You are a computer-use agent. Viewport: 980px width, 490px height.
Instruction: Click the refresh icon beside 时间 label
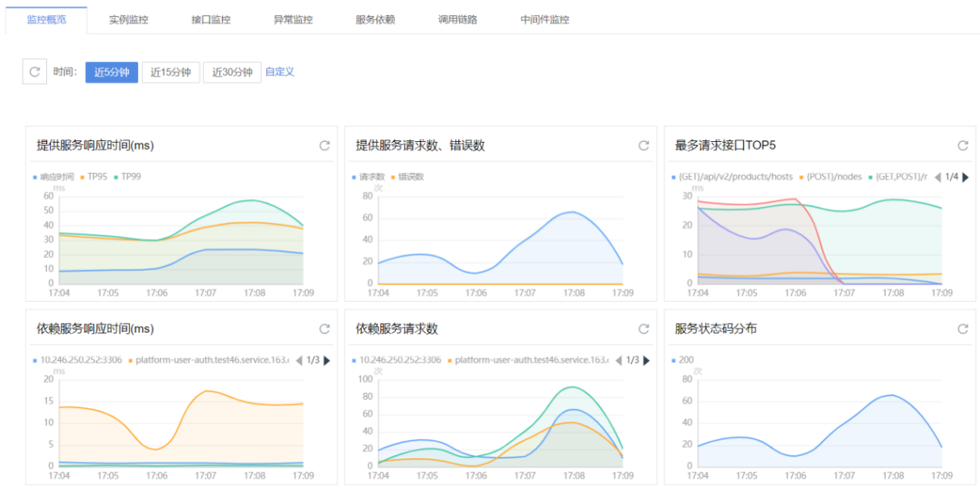pos(34,72)
